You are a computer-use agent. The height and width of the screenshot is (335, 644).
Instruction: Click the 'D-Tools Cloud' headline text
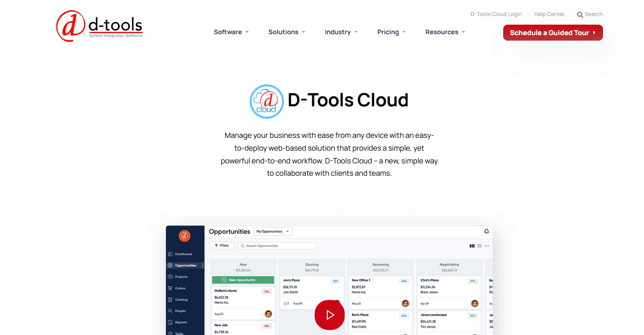(348, 100)
